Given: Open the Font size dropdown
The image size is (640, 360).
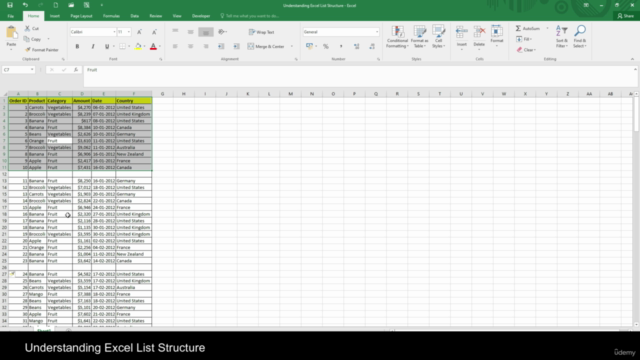Looking at the screenshot, I should coord(129,32).
